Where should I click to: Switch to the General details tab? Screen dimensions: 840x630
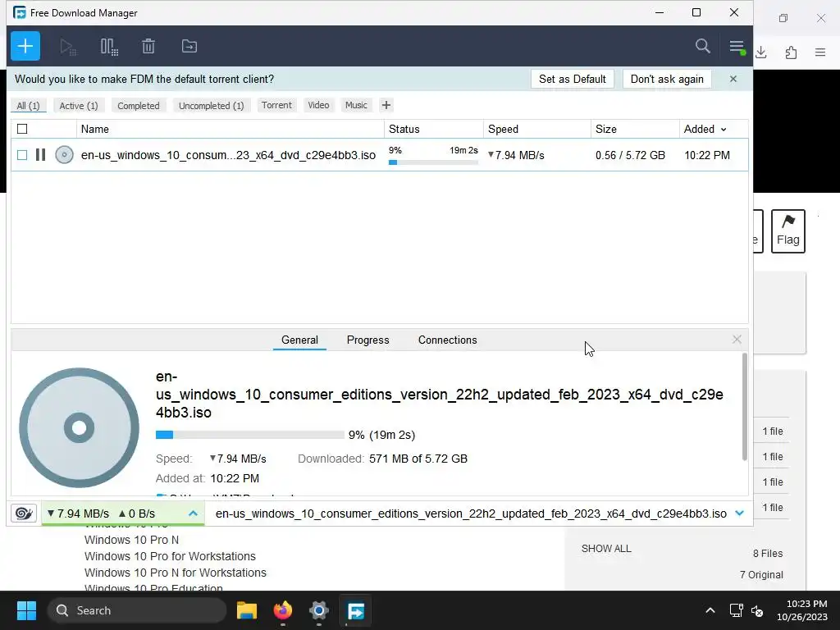click(x=299, y=340)
